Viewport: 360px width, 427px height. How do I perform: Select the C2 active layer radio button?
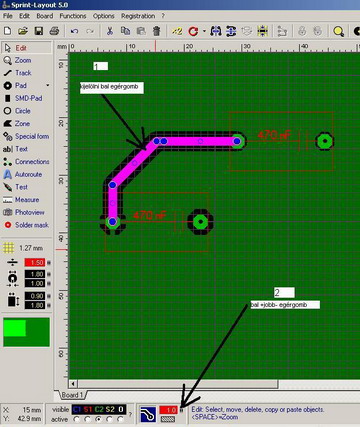[x=98, y=419]
